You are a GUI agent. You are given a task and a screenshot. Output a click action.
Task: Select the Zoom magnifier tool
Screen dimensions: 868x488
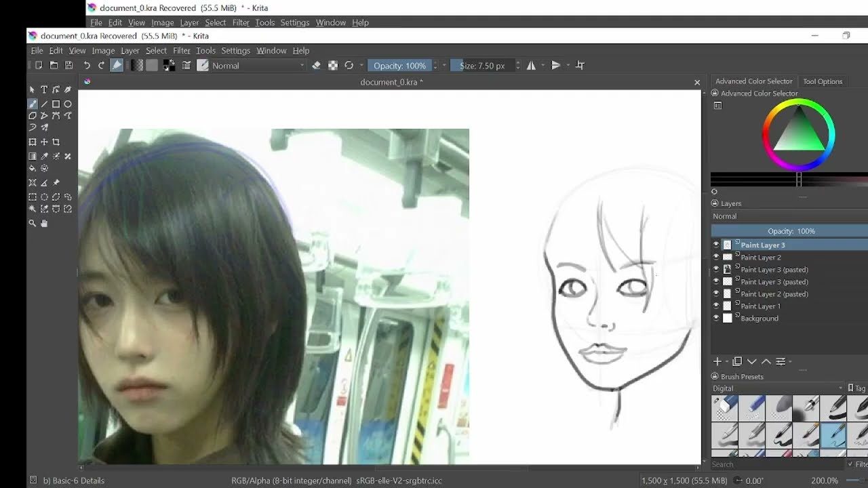pos(32,223)
